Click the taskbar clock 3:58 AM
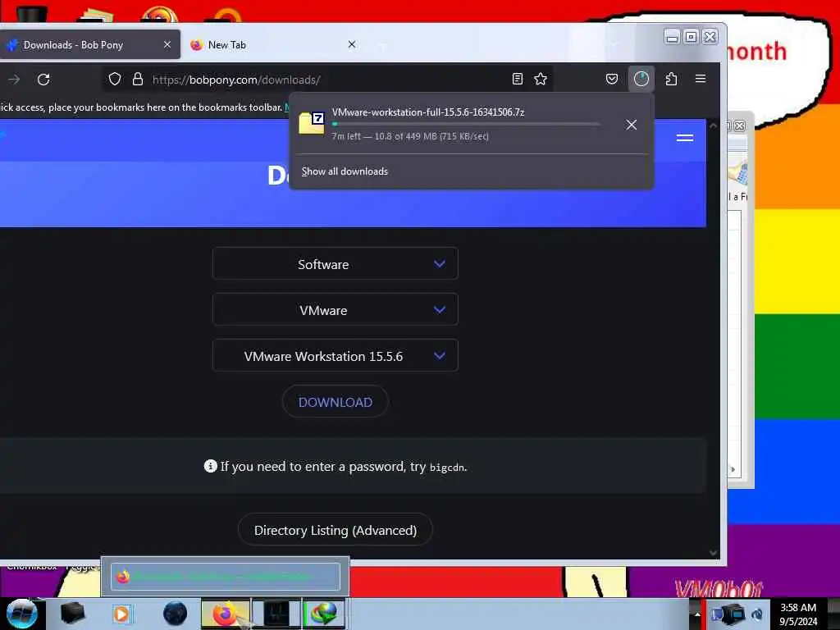The height and width of the screenshot is (630, 840). point(798,614)
